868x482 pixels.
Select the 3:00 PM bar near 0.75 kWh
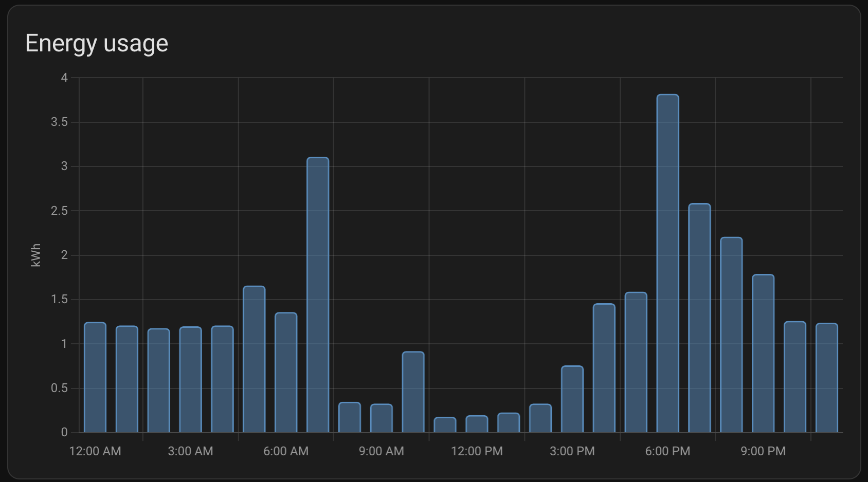pos(572,399)
